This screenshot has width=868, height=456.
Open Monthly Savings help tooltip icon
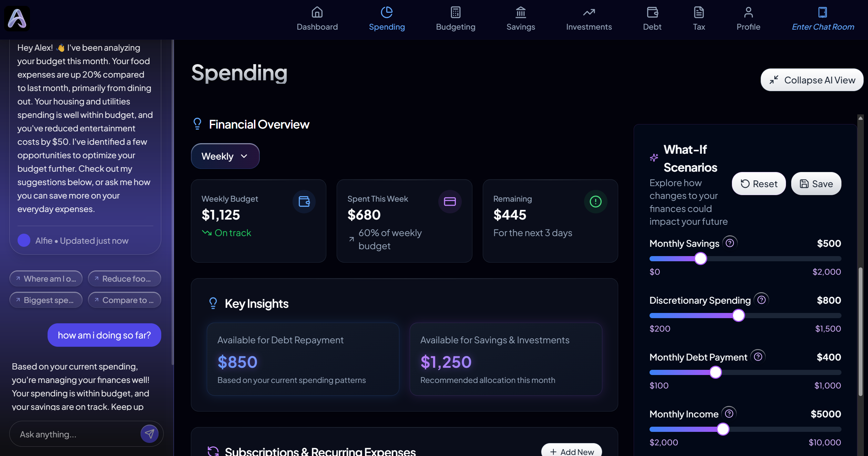729,243
